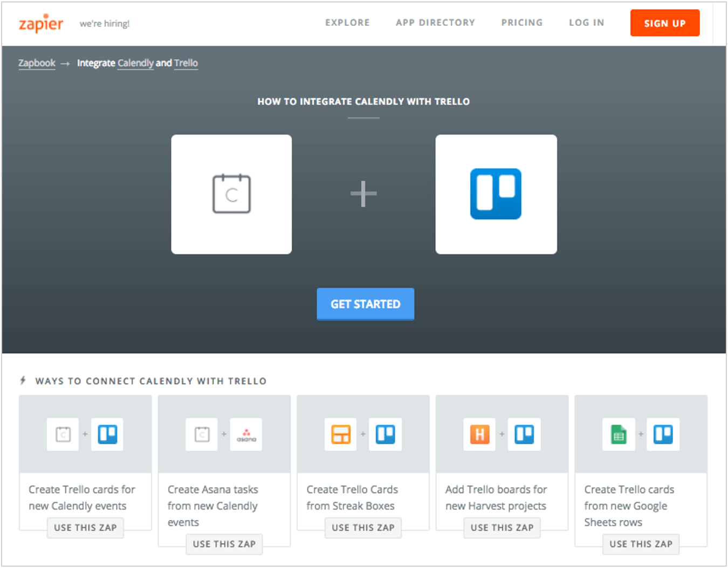Click the Harvest icon in Harvest projects card

pos(479,434)
